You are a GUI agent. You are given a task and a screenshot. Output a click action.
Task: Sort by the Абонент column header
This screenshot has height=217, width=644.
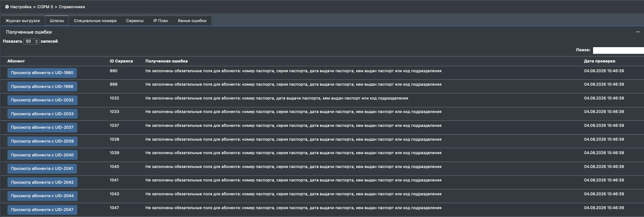click(x=16, y=61)
